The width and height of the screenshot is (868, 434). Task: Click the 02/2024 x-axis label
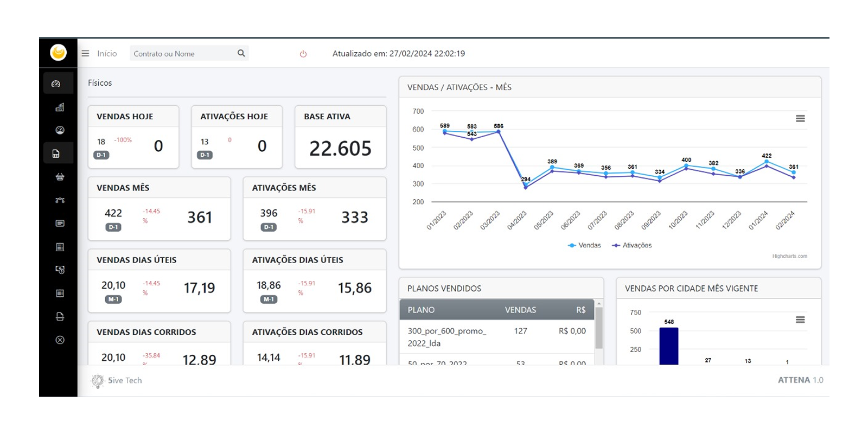click(x=785, y=221)
